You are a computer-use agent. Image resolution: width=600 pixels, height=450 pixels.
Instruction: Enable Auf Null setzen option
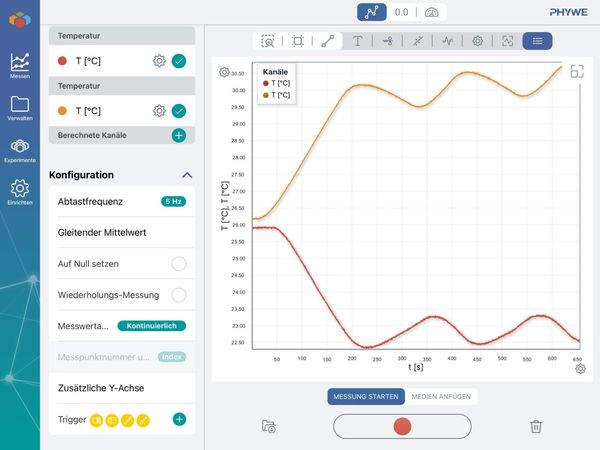click(179, 264)
